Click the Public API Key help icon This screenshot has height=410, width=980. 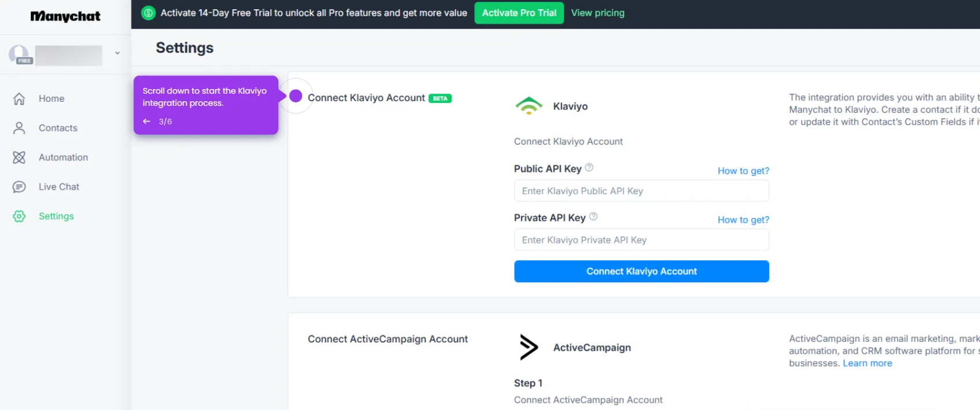(x=589, y=168)
